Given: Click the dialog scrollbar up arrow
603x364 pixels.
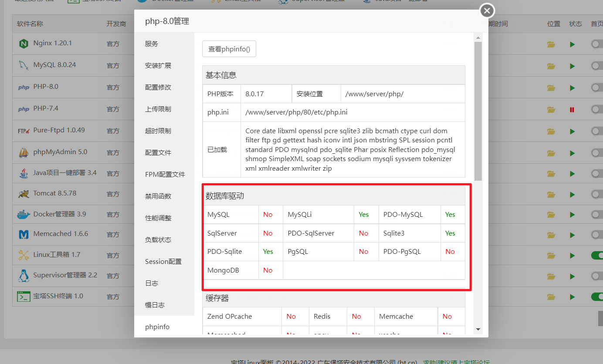Looking at the screenshot, I should [478, 38].
